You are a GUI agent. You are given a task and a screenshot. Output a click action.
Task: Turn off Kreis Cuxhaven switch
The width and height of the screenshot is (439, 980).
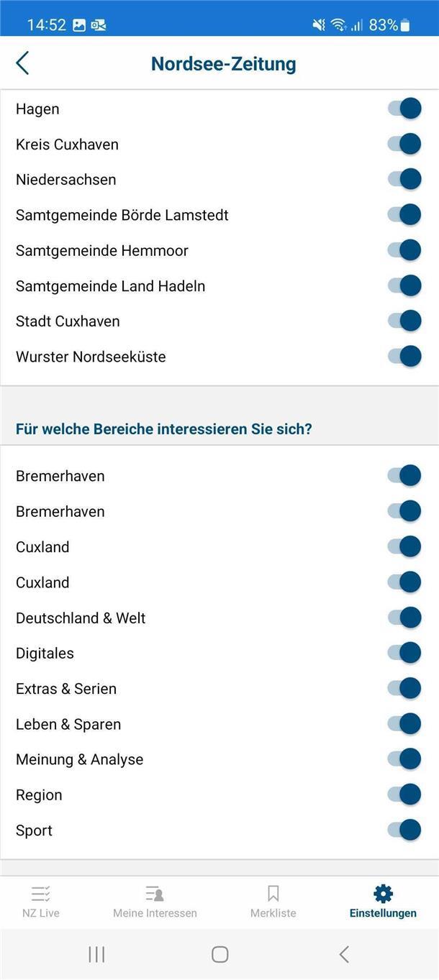404,144
